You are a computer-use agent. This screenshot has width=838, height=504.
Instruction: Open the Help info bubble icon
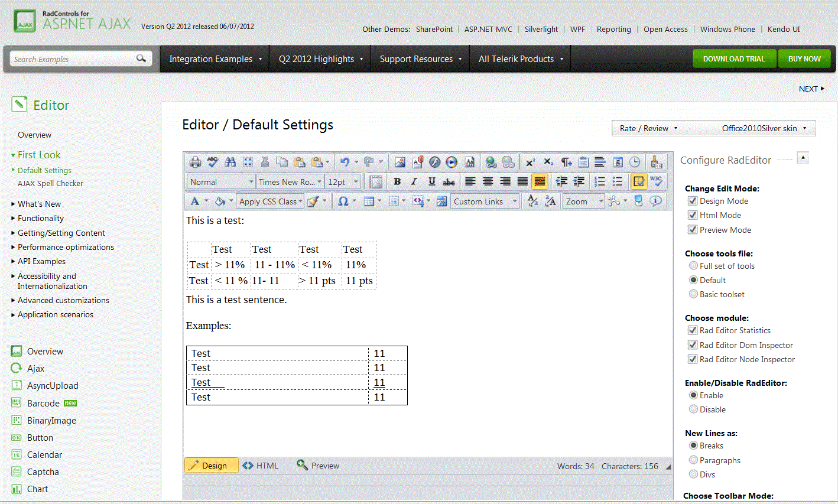tap(656, 201)
